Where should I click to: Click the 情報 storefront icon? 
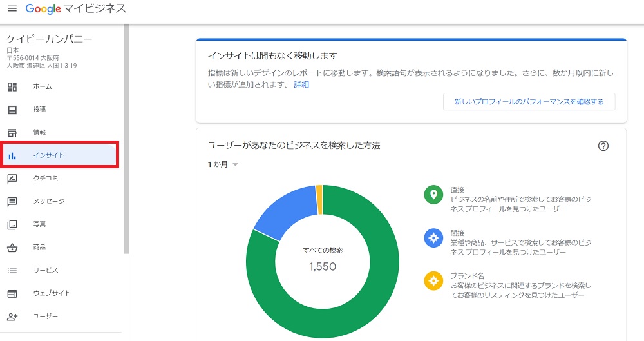12,132
